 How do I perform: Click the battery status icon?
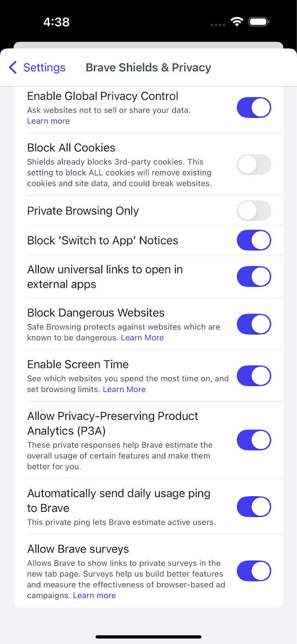(x=259, y=22)
